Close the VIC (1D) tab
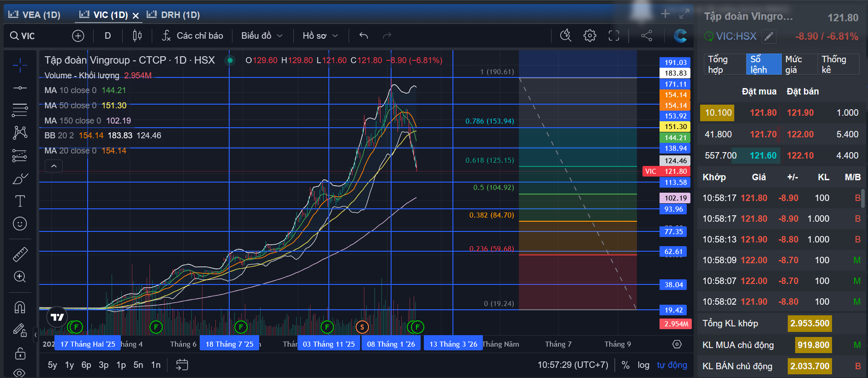This screenshot has height=378, width=868. [x=136, y=15]
